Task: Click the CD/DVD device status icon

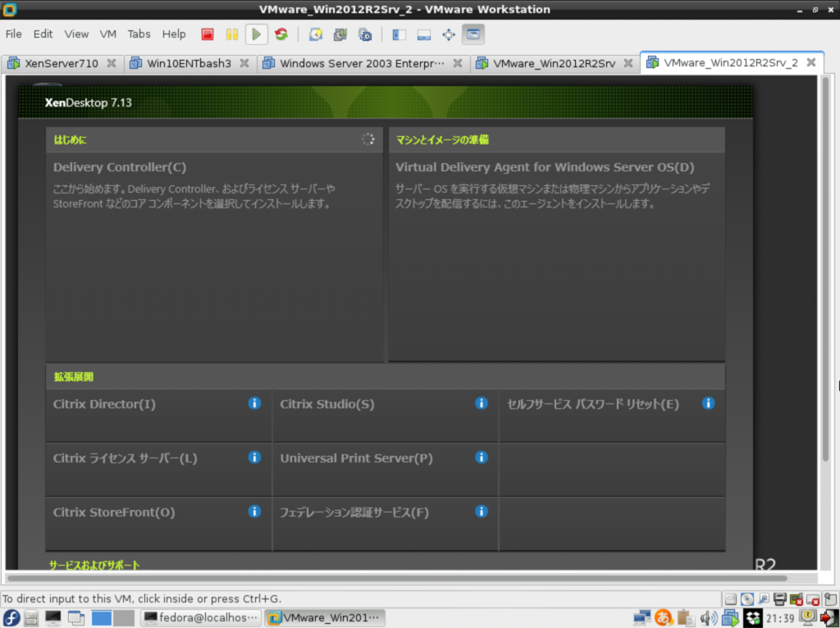Action: 747,599
